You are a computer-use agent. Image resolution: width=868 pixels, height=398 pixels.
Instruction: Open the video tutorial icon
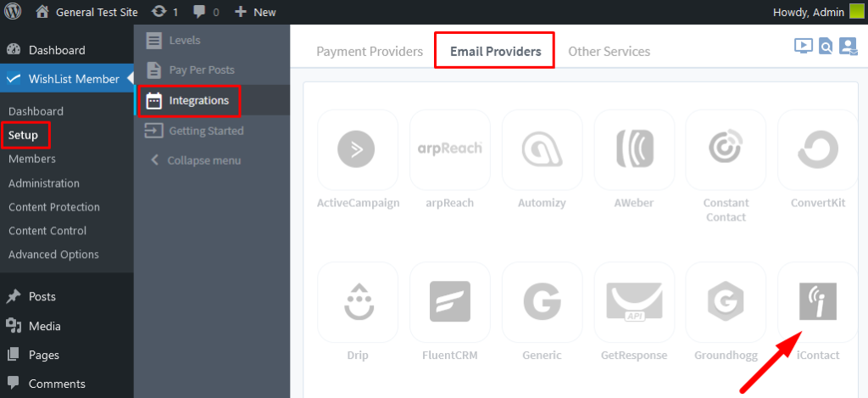click(x=803, y=47)
